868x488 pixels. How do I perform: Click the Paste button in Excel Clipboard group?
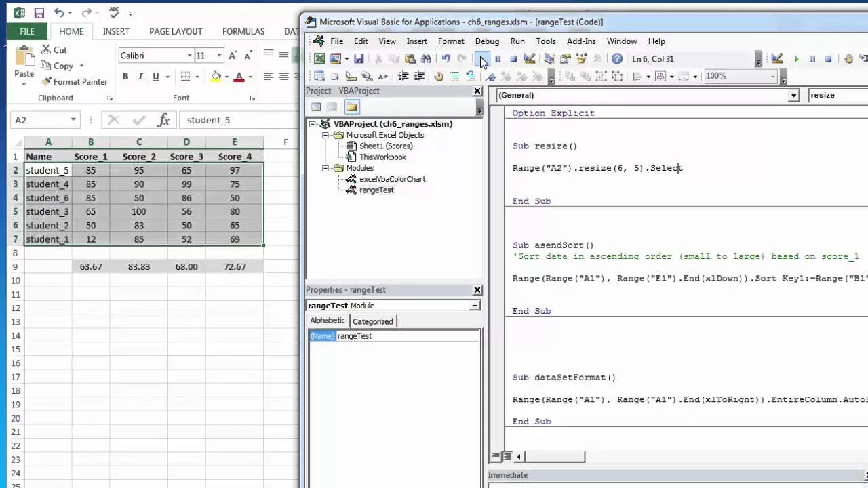point(24,64)
